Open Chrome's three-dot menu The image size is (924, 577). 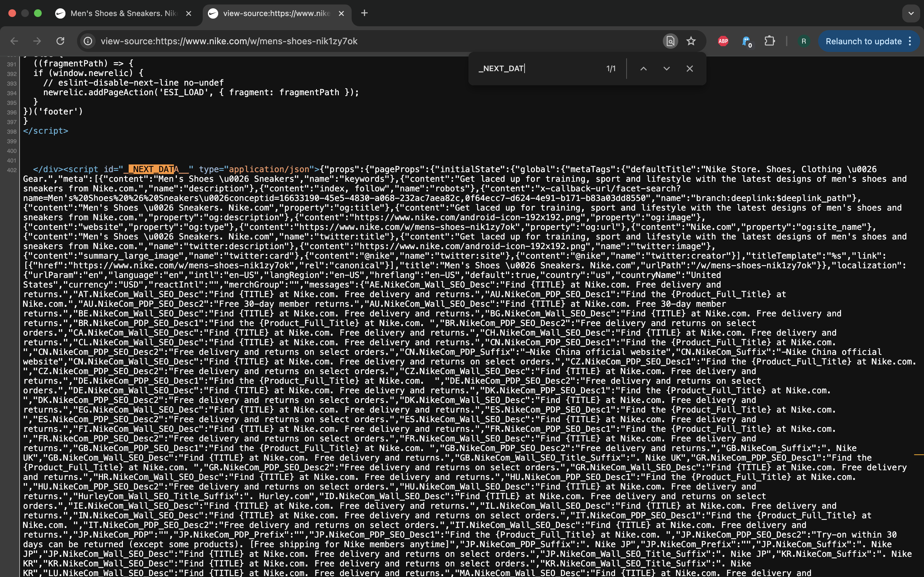pyautogui.click(x=910, y=41)
